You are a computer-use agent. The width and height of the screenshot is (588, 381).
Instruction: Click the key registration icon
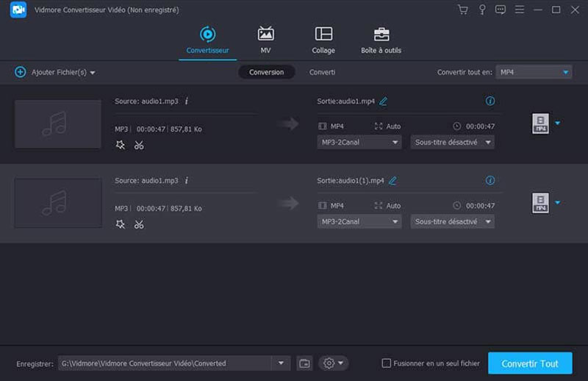pos(482,10)
